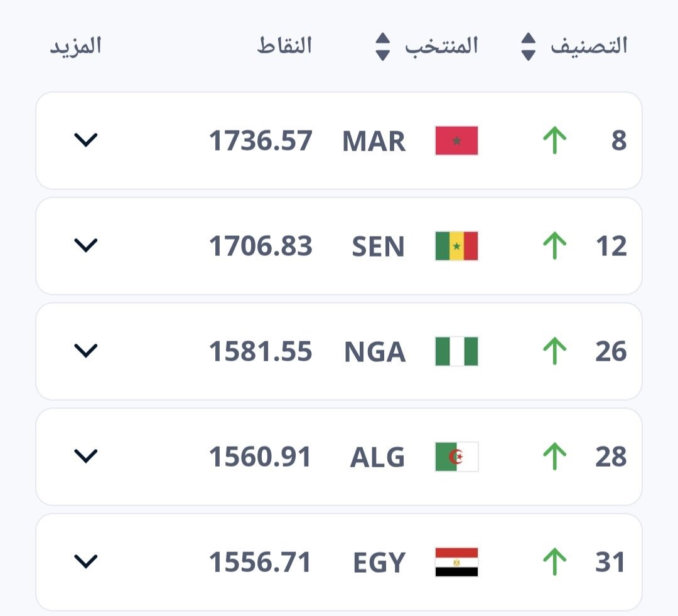
Task: Select the MAR team code label
Action: coord(374,141)
